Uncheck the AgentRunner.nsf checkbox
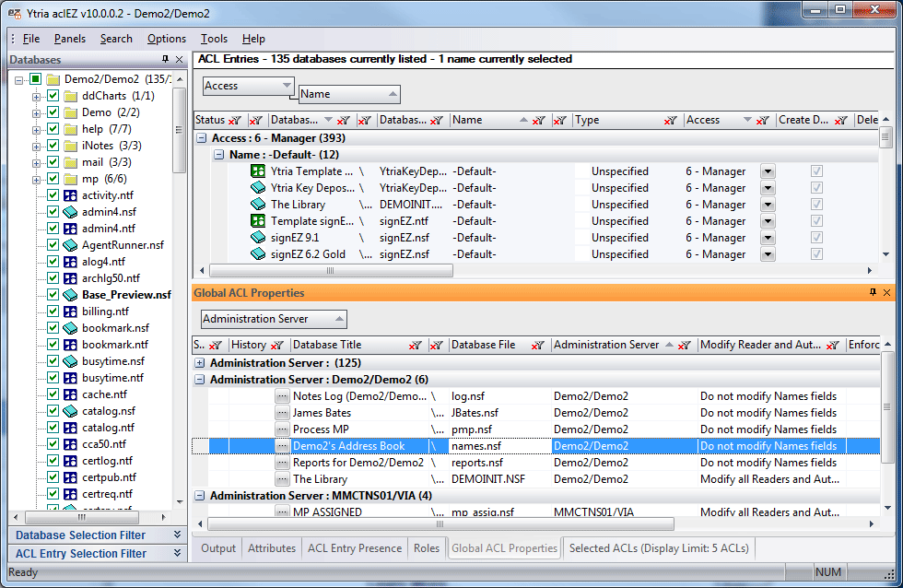 53,245
